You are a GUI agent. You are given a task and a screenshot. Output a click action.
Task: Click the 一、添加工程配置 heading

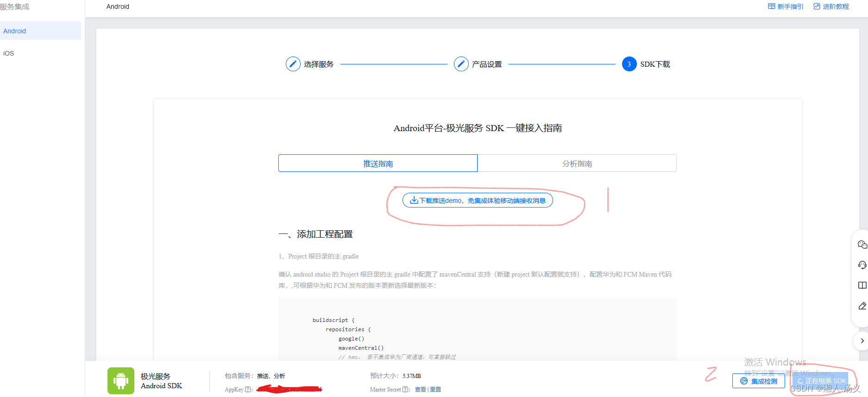point(315,234)
